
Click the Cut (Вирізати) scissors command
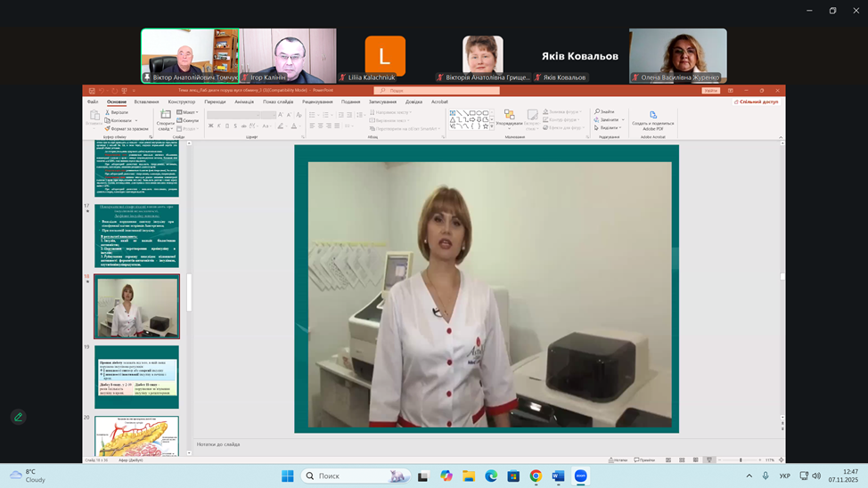(x=117, y=112)
